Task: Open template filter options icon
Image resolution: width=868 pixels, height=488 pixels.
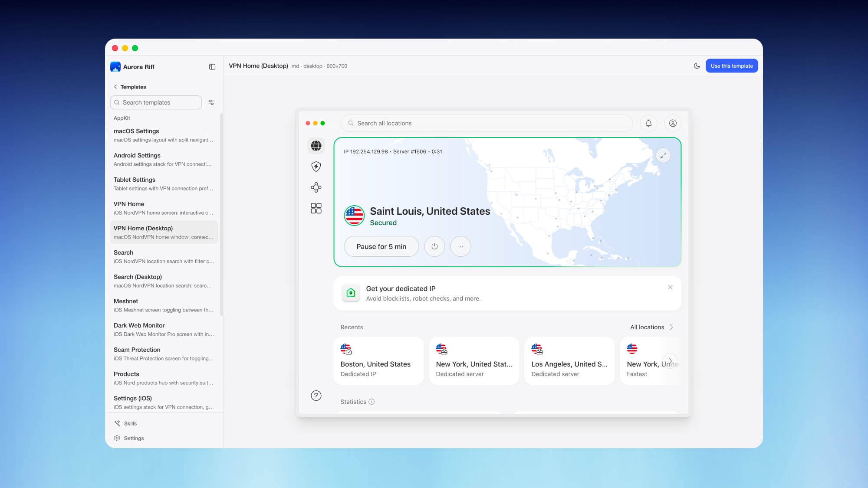Action: point(211,102)
